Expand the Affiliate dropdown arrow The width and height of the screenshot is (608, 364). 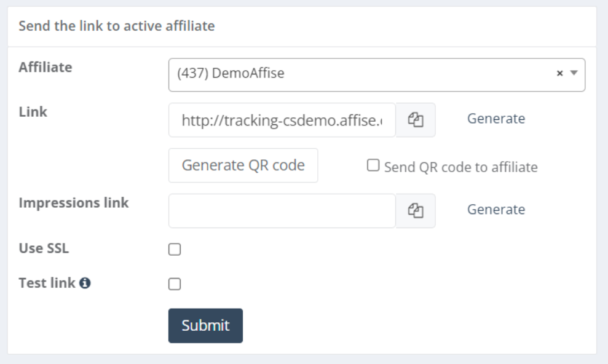pos(574,73)
